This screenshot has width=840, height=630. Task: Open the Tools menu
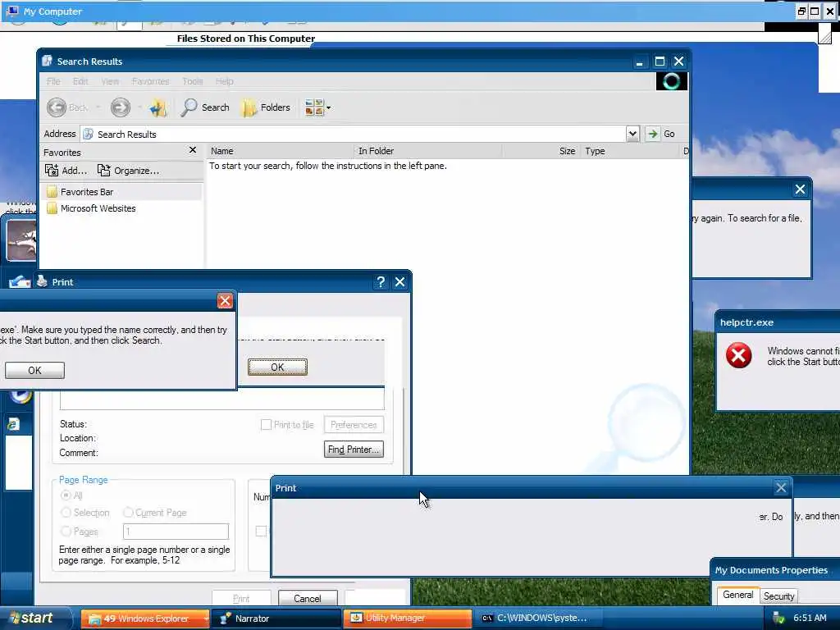(192, 81)
